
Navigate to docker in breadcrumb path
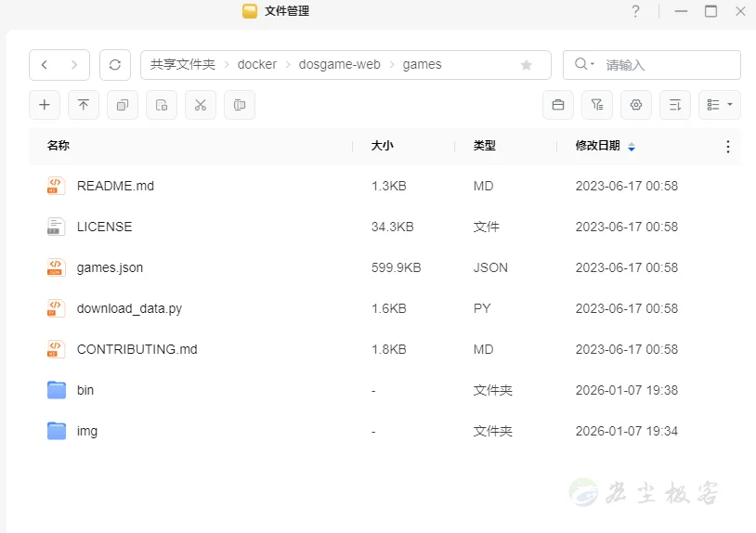coord(257,65)
